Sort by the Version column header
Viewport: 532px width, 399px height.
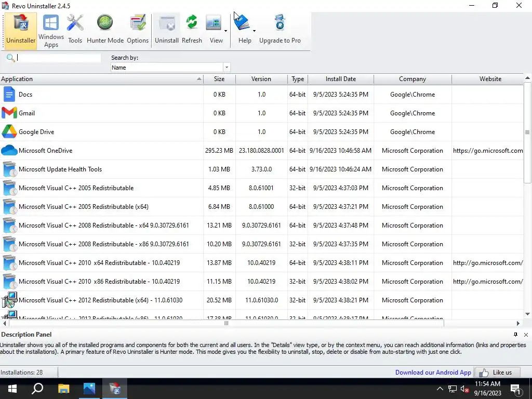click(261, 79)
